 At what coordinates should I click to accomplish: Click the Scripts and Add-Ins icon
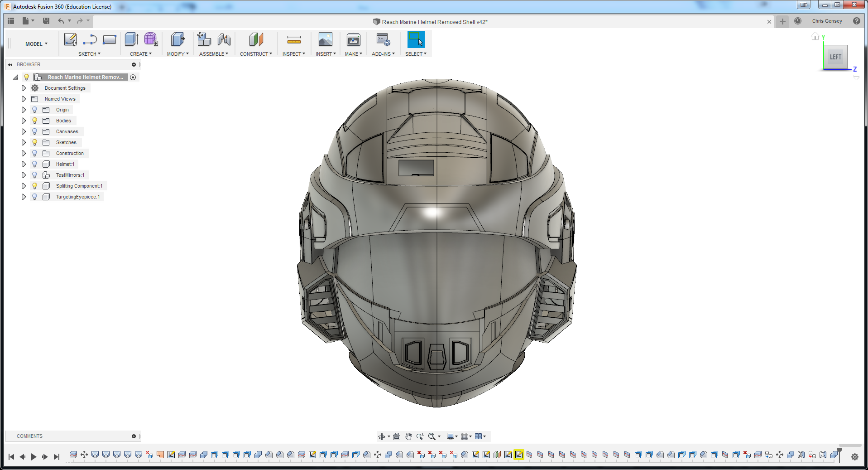[x=383, y=40]
